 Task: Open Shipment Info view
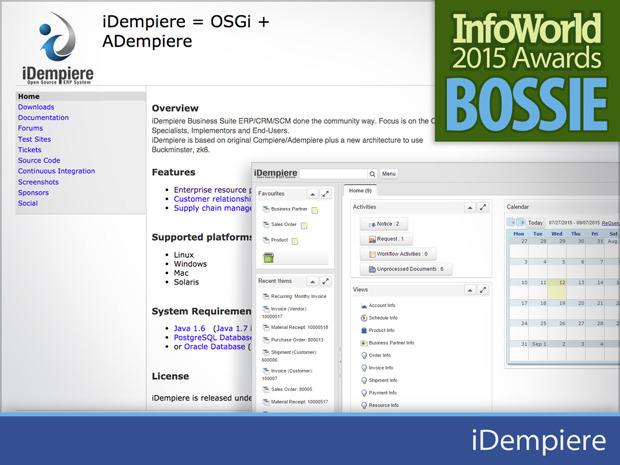point(383,380)
